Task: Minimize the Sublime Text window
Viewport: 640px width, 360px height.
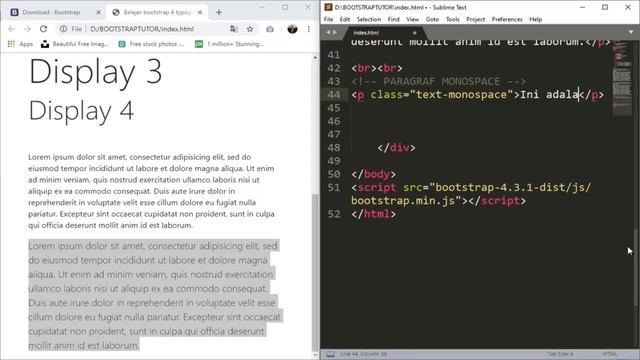Action: coord(582,7)
